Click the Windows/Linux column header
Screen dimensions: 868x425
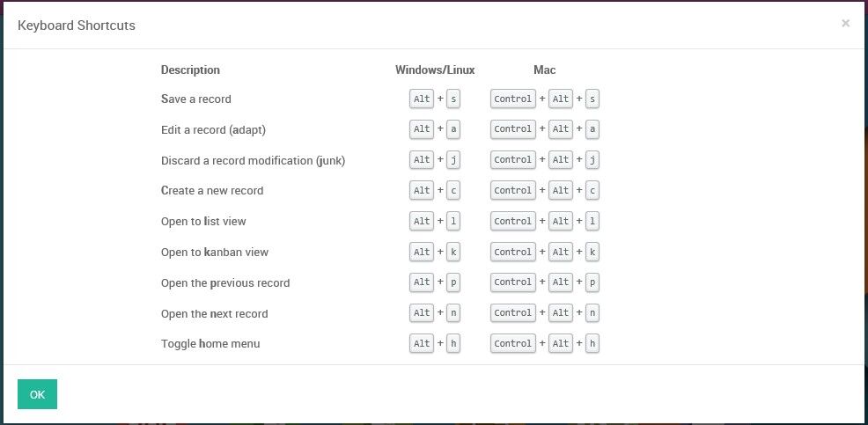pyautogui.click(x=435, y=70)
